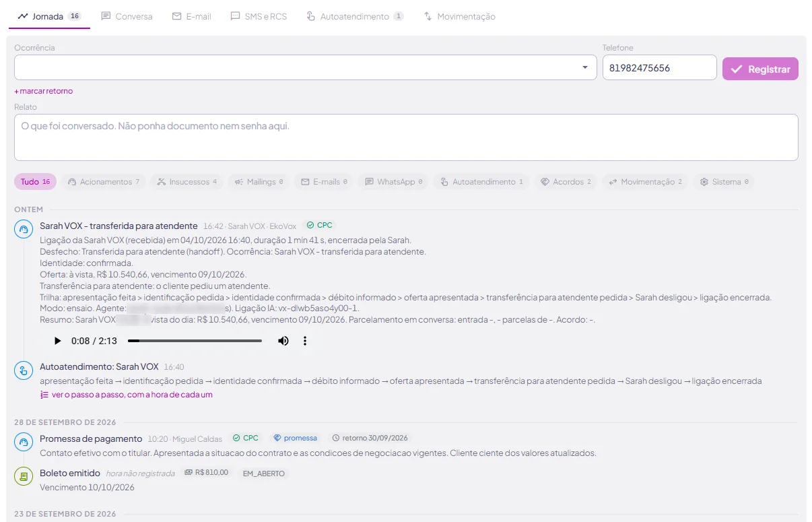
Task: Filter the timeline by the Sistema chip
Action: [x=724, y=182]
